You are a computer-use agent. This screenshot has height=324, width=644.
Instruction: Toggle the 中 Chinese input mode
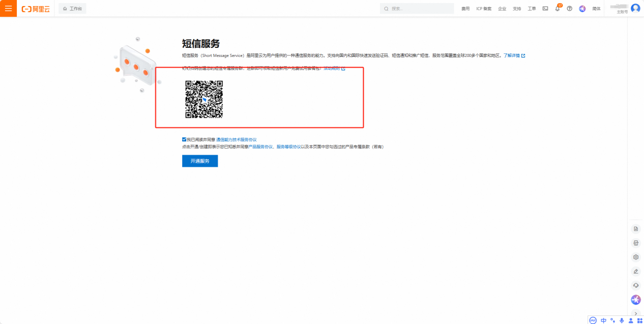pyautogui.click(x=604, y=320)
